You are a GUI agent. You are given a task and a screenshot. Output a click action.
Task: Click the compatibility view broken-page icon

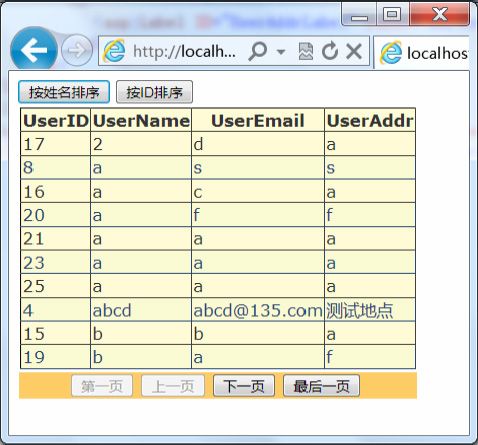306,51
